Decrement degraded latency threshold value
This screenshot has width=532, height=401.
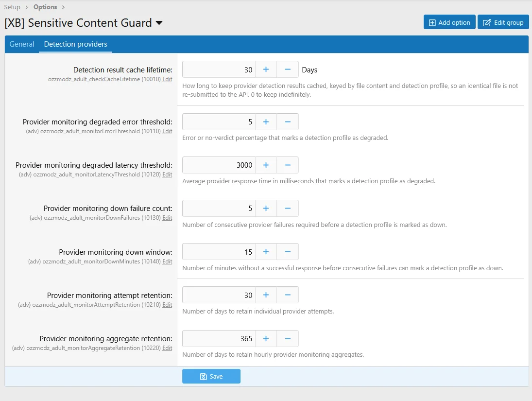click(288, 165)
